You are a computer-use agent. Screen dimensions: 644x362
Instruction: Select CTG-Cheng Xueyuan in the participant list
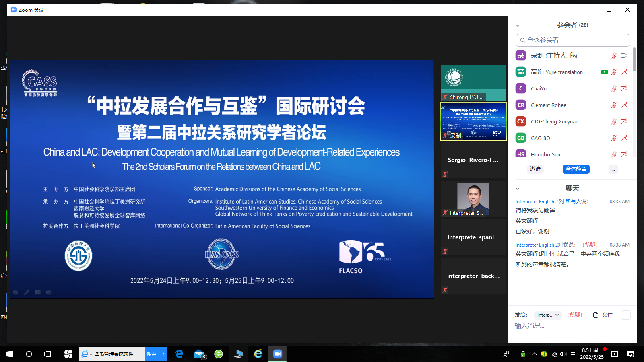coord(554,121)
